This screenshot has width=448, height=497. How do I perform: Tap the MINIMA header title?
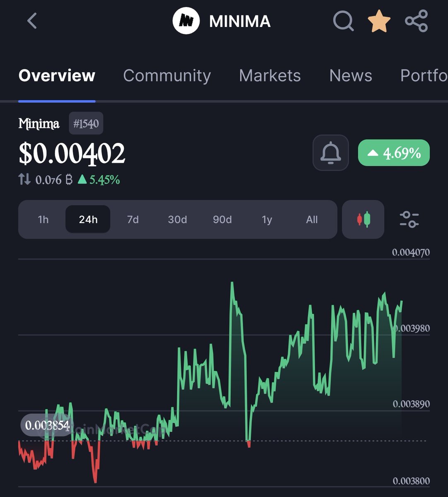coord(240,21)
